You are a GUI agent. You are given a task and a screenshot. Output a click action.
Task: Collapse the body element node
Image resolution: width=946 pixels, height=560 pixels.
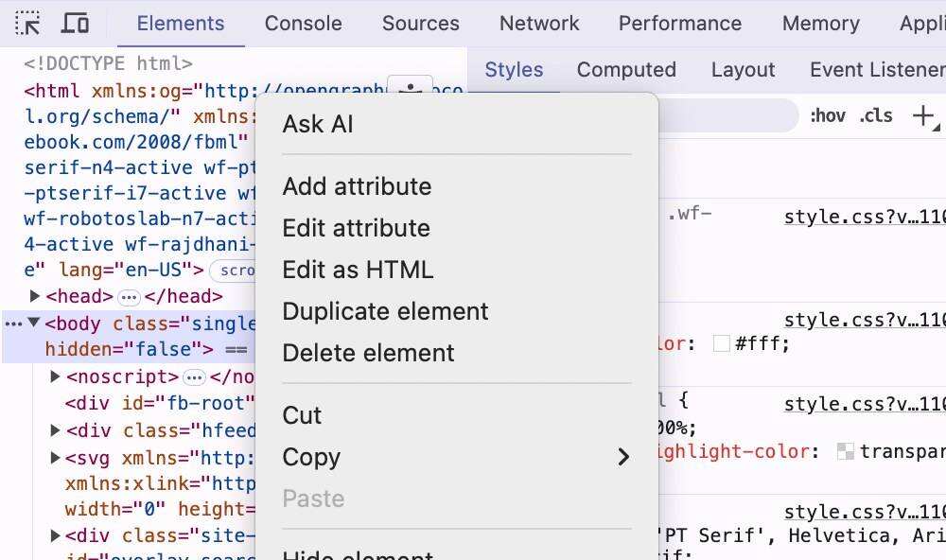tap(34, 323)
